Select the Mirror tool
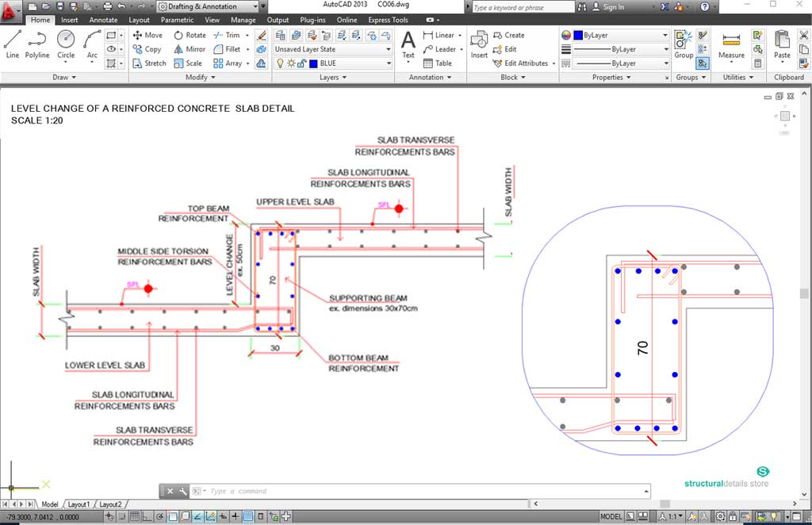This screenshot has width=812, height=525. pyautogui.click(x=189, y=49)
